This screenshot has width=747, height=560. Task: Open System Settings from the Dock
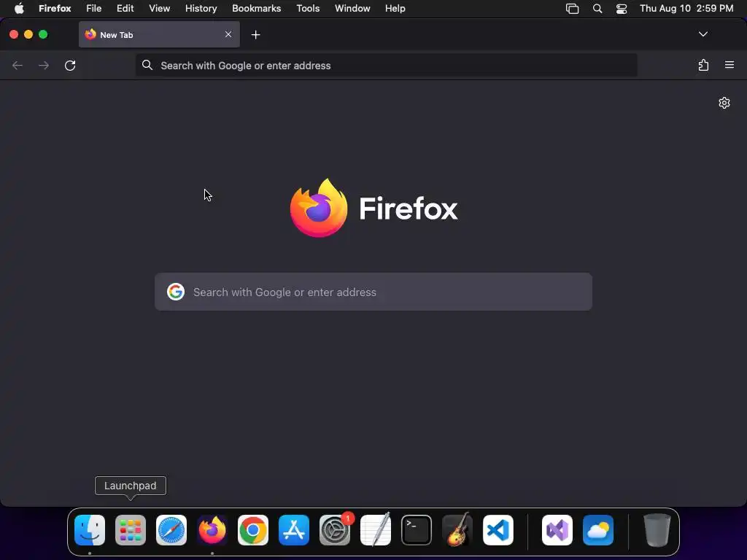tap(335, 530)
